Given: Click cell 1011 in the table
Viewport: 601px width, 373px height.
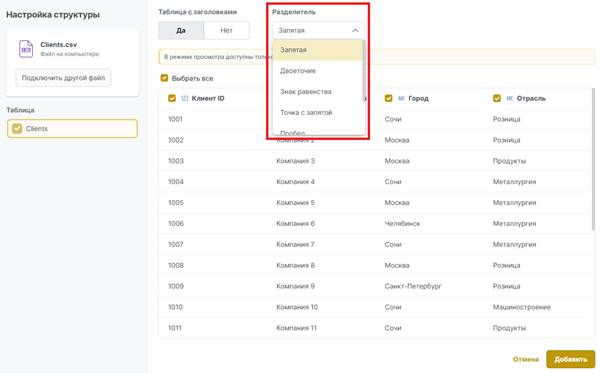Looking at the screenshot, I should (x=175, y=328).
